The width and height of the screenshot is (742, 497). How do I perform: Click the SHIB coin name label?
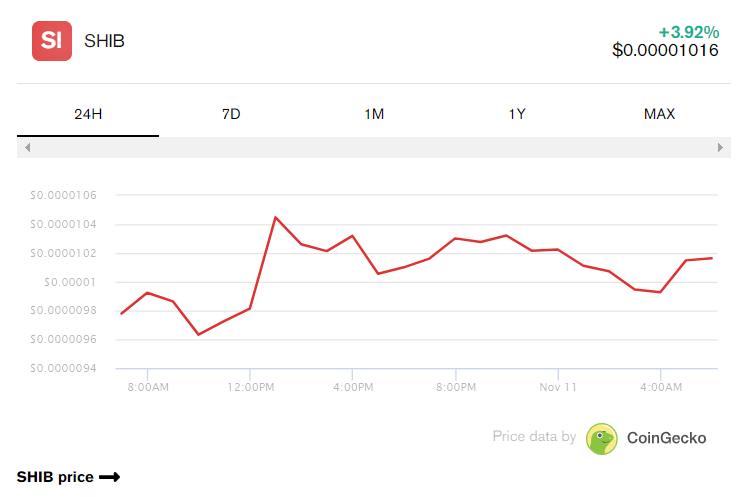click(x=104, y=41)
